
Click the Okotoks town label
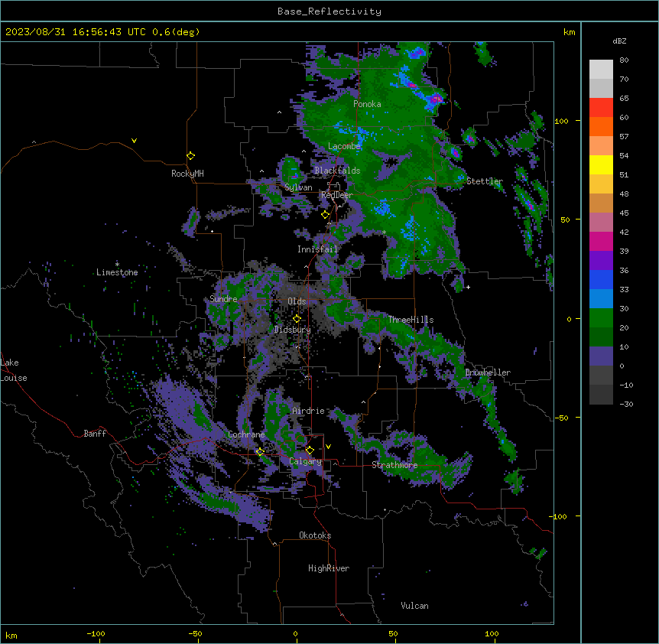(315, 535)
